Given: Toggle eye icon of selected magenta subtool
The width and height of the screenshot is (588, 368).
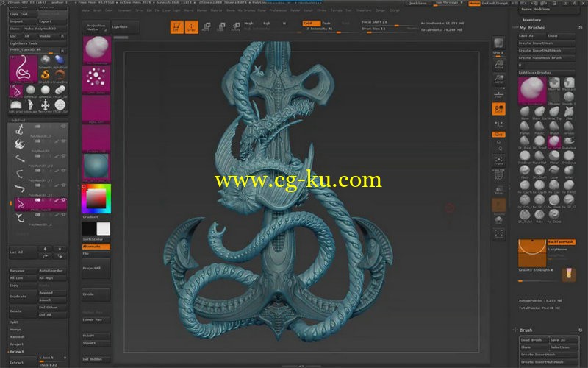Looking at the screenshot, I should click(63, 200).
